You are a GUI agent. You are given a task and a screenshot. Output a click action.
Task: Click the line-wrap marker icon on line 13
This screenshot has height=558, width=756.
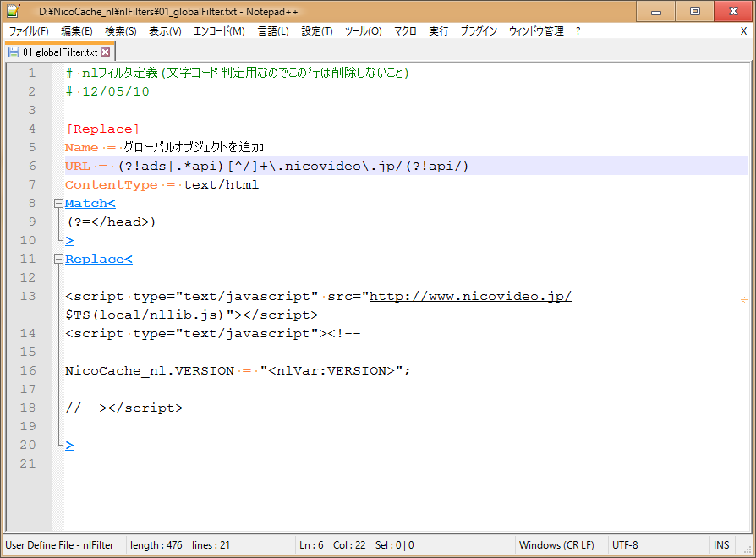tap(744, 298)
